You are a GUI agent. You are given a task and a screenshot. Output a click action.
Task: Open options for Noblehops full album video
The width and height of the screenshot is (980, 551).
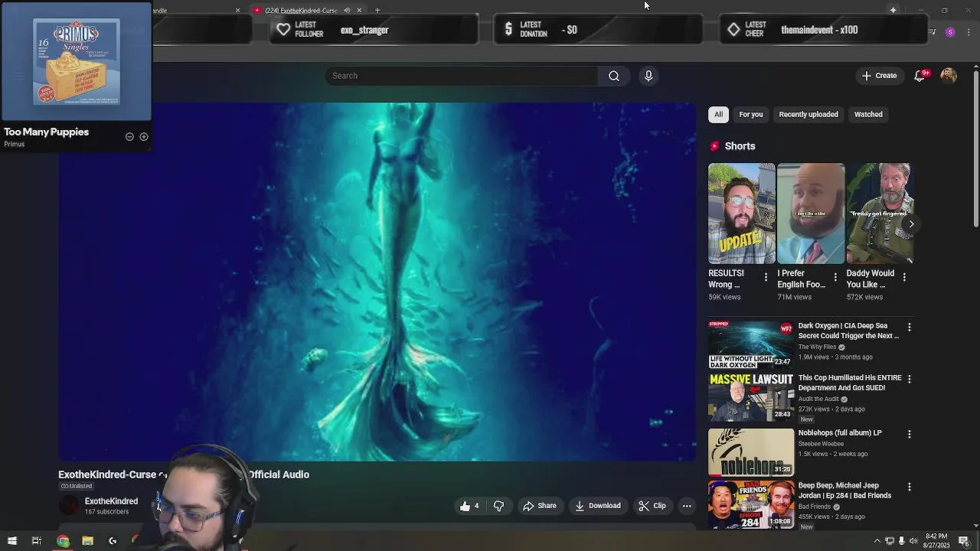(x=909, y=434)
